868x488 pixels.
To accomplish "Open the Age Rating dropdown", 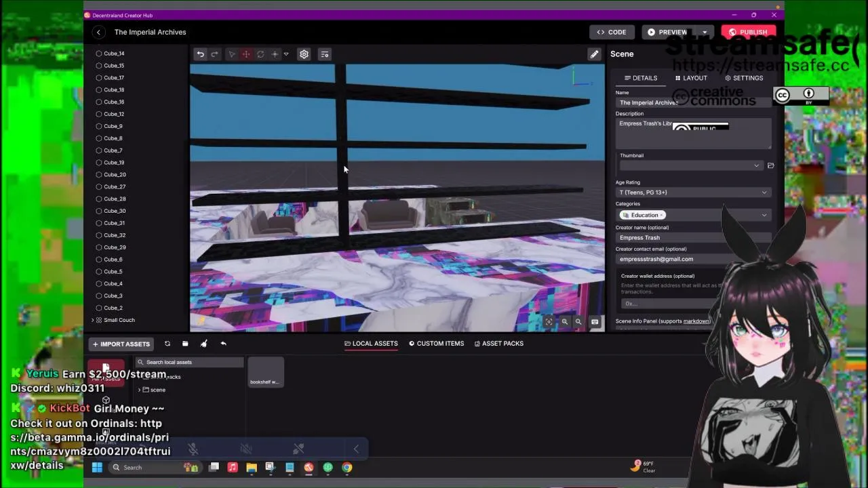I will pyautogui.click(x=693, y=192).
